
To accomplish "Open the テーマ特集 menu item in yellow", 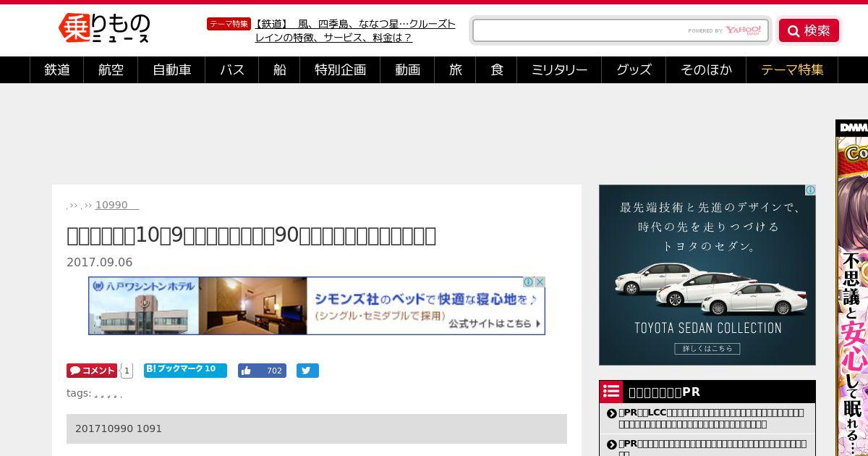I will (792, 70).
